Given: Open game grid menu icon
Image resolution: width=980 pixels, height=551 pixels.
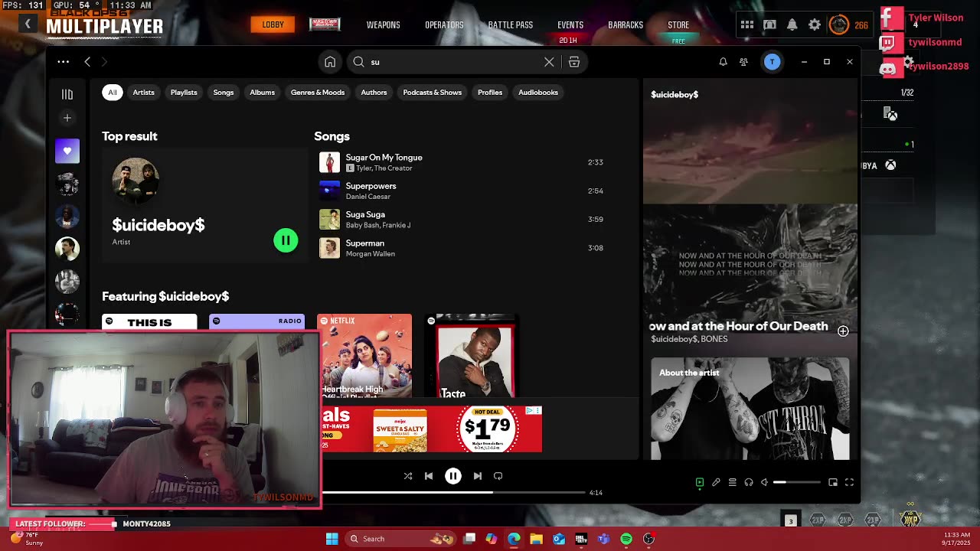Looking at the screenshot, I should pyautogui.click(x=747, y=25).
